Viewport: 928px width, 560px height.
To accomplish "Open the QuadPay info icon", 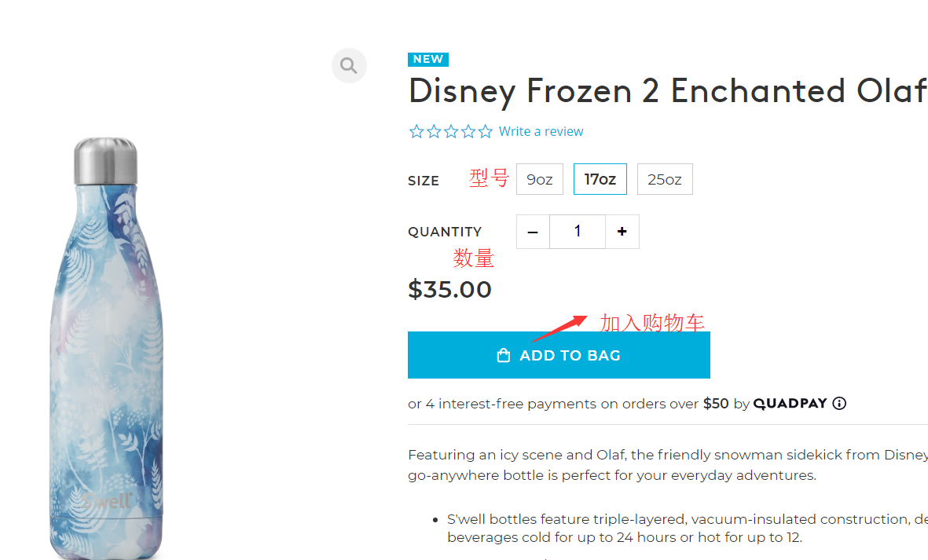I will [839, 404].
